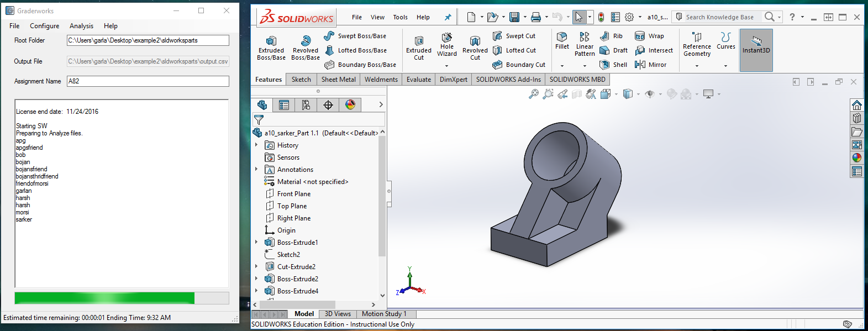Screen dimensions: 868x331
Task: Open the DisplayManager appearance tab
Action: [350, 105]
